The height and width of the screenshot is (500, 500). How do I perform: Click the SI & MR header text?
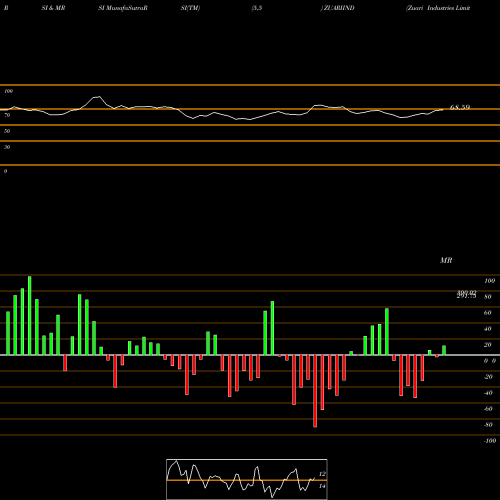click(53, 8)
